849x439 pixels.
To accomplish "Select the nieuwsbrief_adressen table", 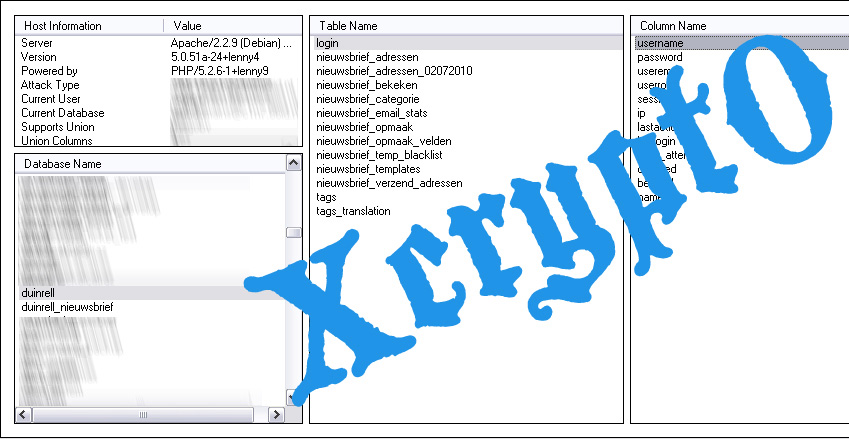I will pos(367,57).
